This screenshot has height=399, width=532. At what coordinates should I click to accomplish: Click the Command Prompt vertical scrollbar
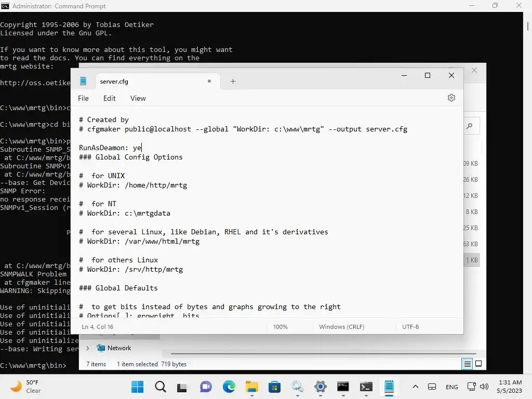528,26
